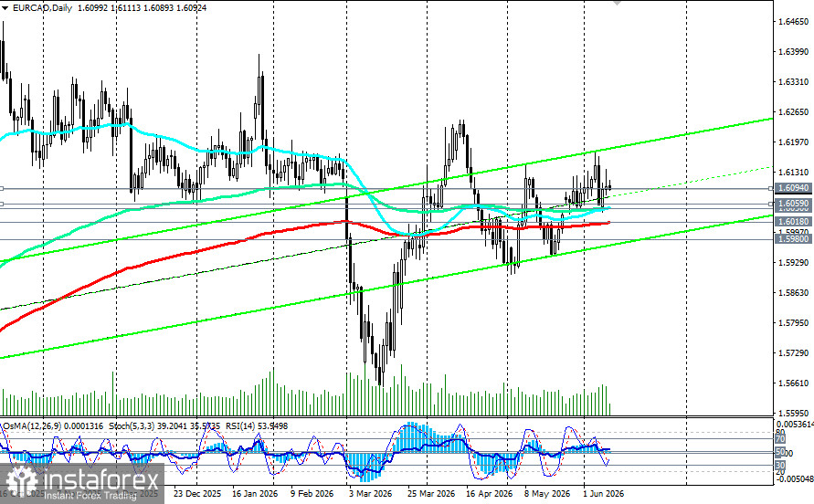Screen dimensions: 814x504
Task: Click the 1.62650 price axis label
Action: 794,111
